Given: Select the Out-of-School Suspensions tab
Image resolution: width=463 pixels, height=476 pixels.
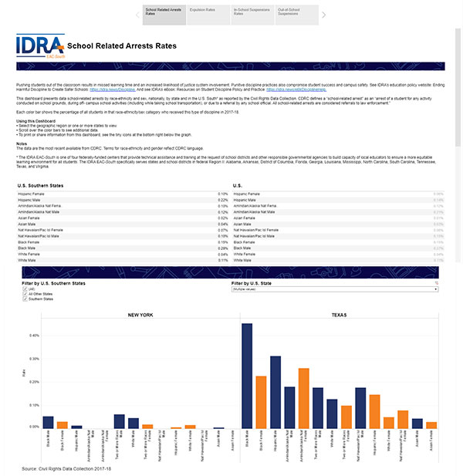Looking at the screenshot, I should pos(296,13).
